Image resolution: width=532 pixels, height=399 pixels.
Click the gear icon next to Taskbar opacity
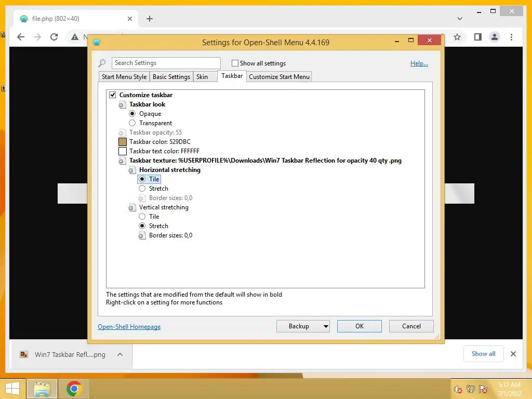[122, 132]
